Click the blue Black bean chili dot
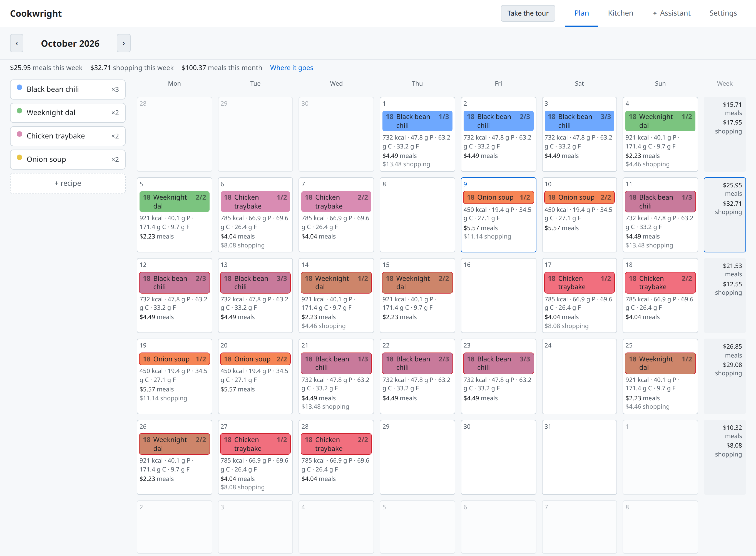Image resolution: width=756 pixels, height=556 pixels. click(x=19, y=88)
